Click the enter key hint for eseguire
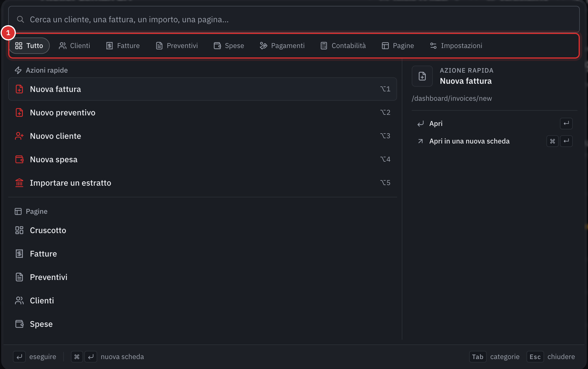588x369 pixels. click(19, 357)
